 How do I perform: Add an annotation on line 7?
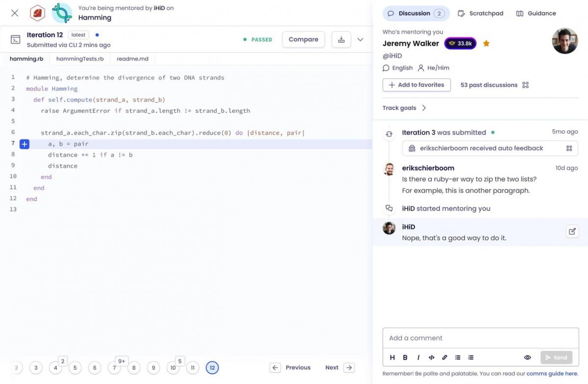[24, 144]
